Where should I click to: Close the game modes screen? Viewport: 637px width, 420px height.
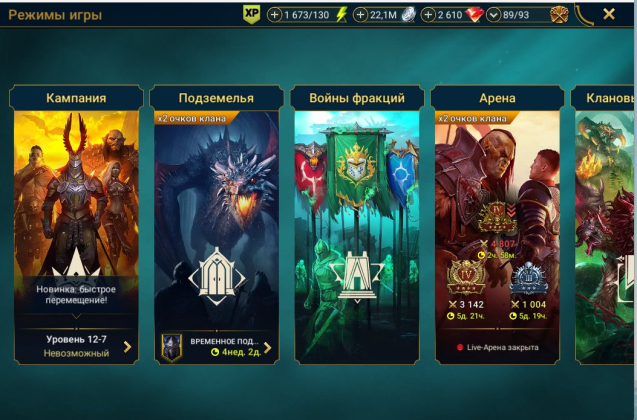[609, 14]
